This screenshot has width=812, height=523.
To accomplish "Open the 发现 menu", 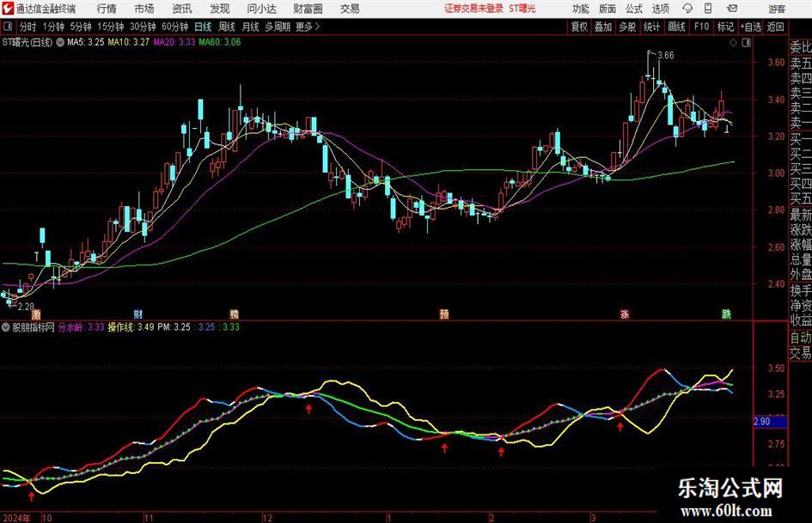I will click(220, 9).
